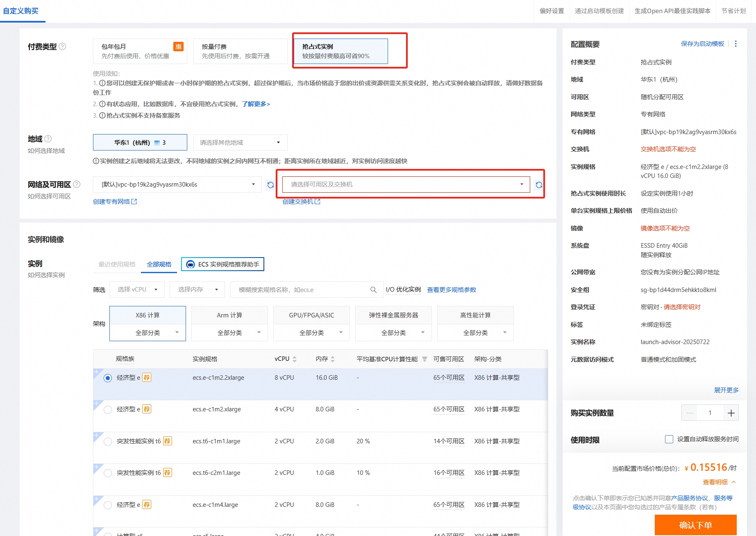The width and height of the screenshot is (756, 536).
Task: Expand the 请选择可用区及交换机 dropdown
Action: [406, 185]
